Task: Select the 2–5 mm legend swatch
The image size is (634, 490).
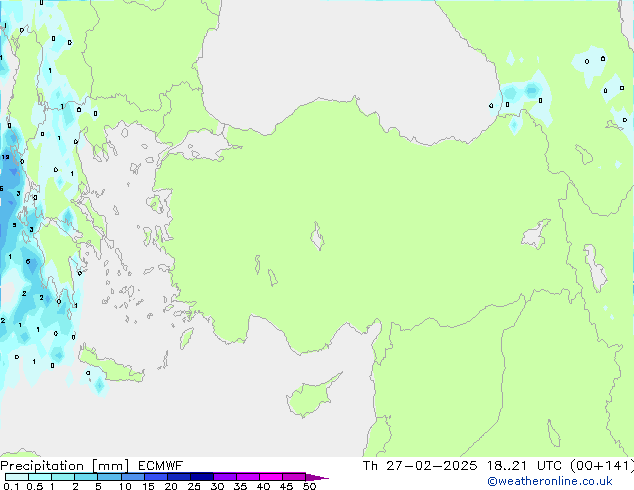Action: [x=86, y=477]
